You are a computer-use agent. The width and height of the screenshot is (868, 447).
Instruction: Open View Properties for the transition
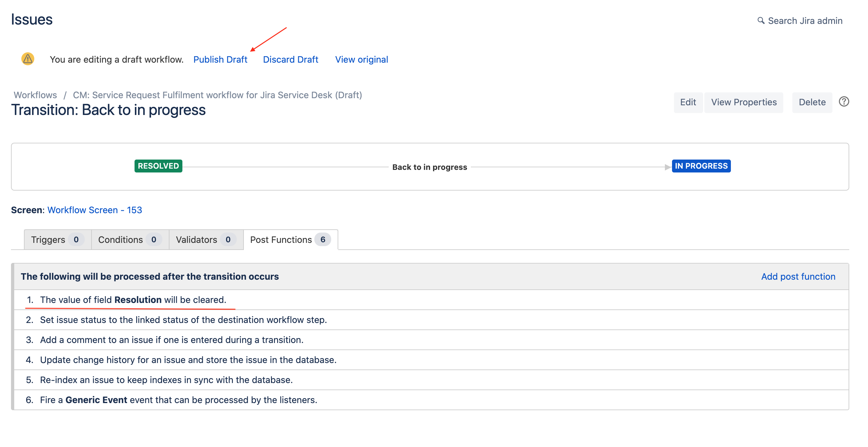point(744,102)
